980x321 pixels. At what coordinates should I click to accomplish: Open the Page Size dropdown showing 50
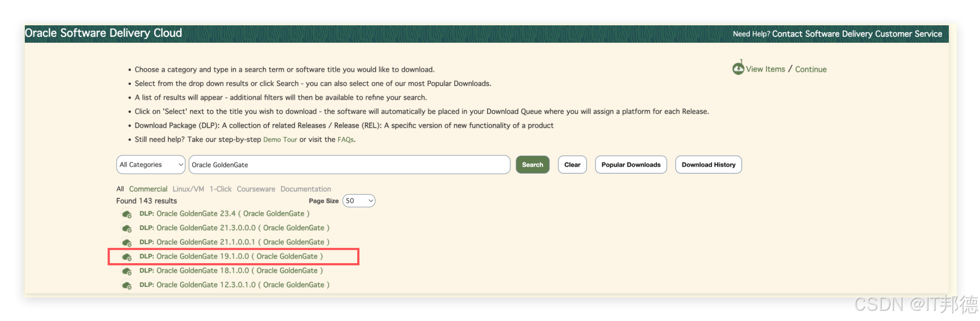point(359,201)
